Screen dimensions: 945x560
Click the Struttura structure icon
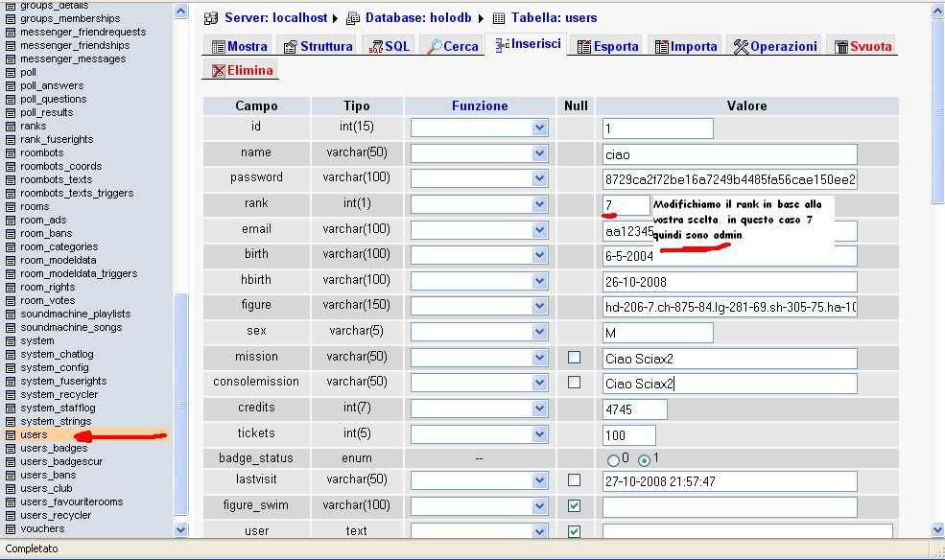tap(291, 47)
